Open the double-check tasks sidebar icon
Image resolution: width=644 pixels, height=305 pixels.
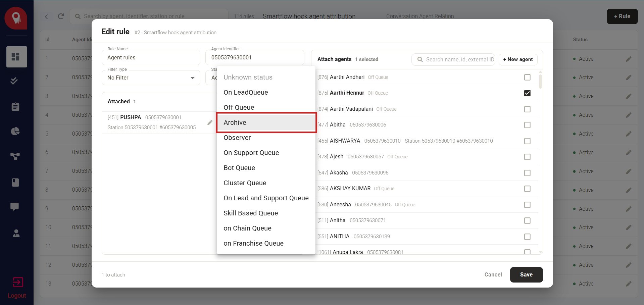[x=14, y=81]
